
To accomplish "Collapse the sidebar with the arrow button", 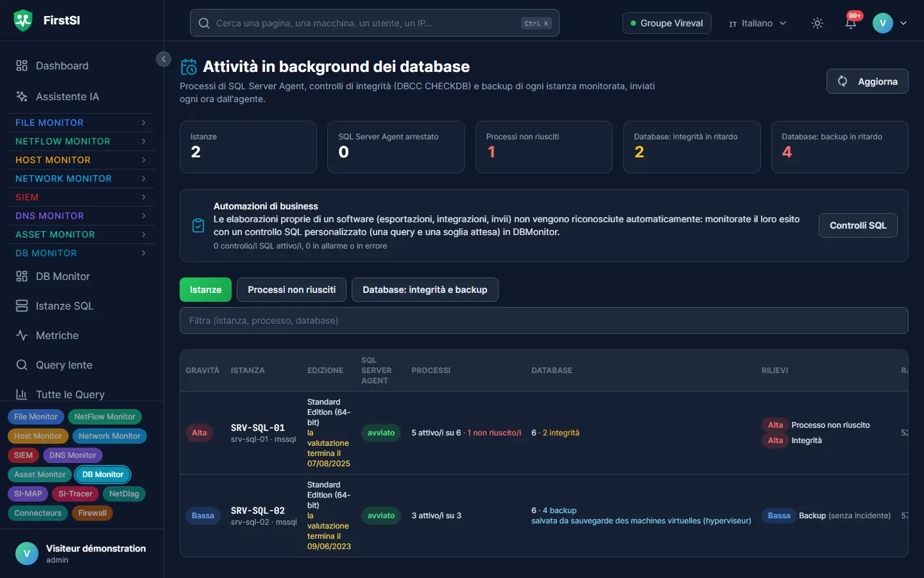I will (x=164, y=59).
